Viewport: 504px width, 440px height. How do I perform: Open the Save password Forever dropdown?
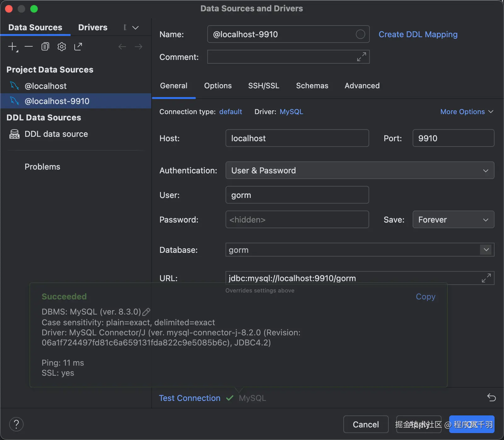453,220
